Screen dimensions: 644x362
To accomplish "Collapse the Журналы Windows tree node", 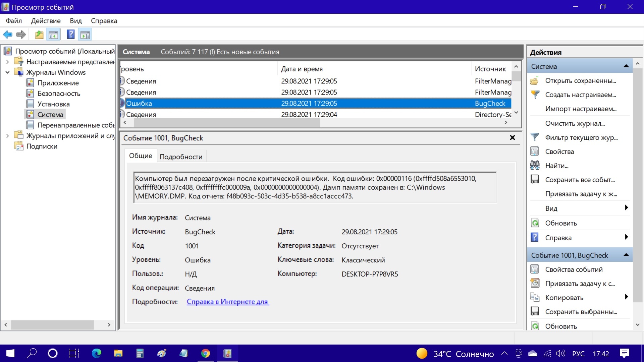I will pyautogui.click(x=7, y=72).
